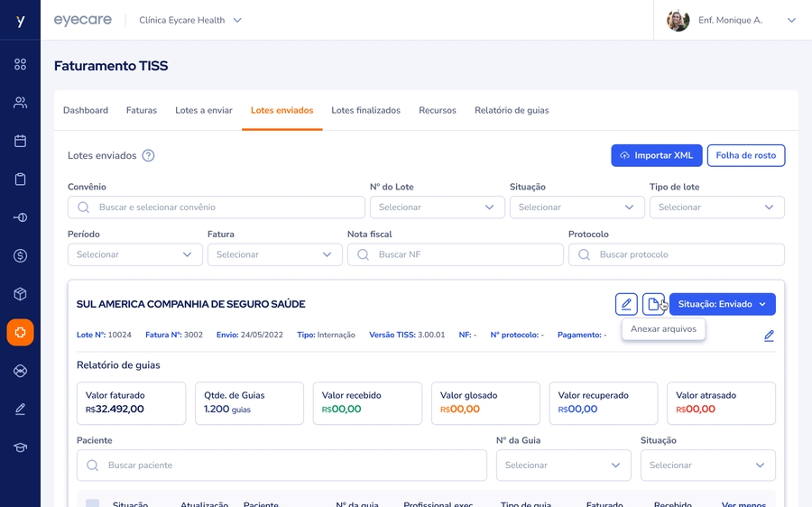Viewport: 812px width, 507px height.
Task: Open the calendar icon in the sidebar
Action: pos(20,141)
